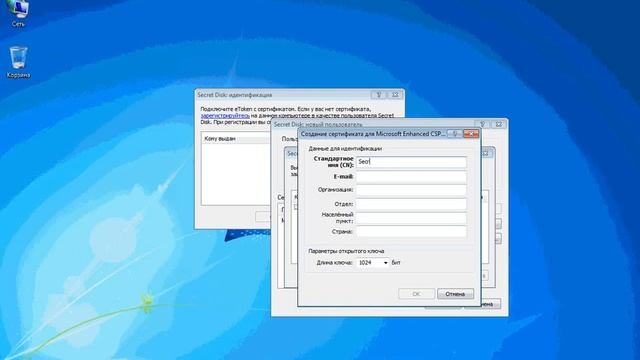Screen dimensions: 640x360
Task: Open the Сеть desktop icon
Action: click(18, 13)
